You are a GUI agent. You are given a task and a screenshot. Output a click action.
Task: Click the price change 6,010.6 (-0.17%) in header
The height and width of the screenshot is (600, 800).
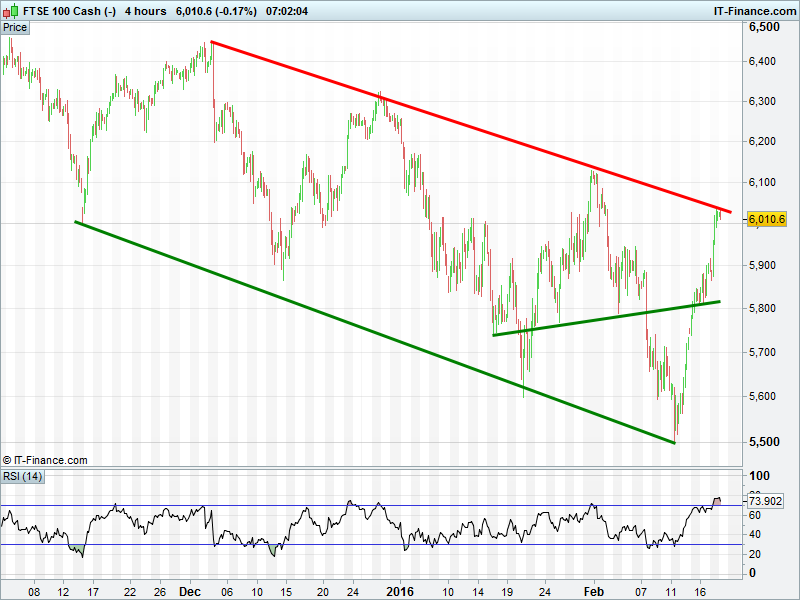tap(215, 11)
